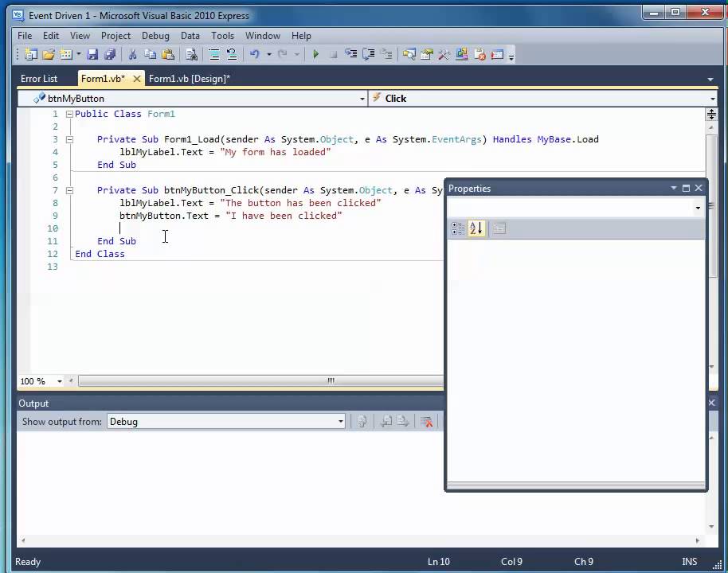
Task: Collapse the Form1_Load sub outline
Action: (69, 139)
